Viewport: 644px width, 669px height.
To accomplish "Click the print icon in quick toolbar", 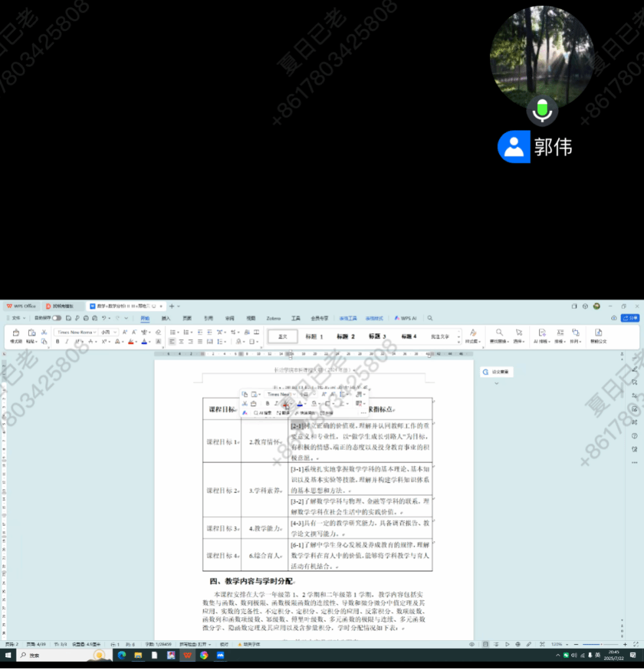I will point(86,318).
